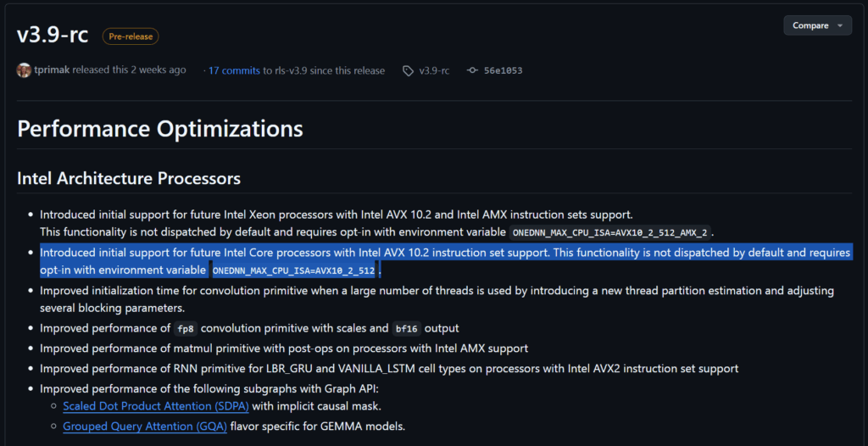Open the v3.9-rc release title
This screenshot has height=446, width=868.
coord(53,36)
